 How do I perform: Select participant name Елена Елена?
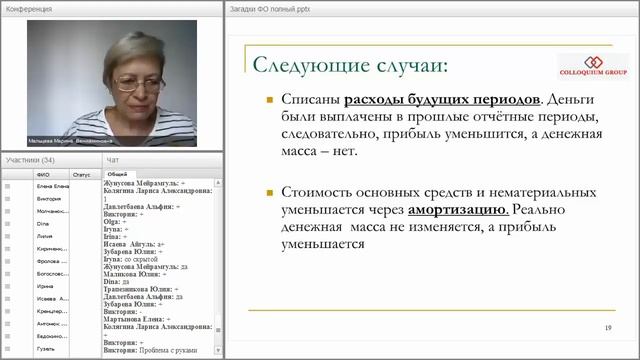(x=53, y=186)
